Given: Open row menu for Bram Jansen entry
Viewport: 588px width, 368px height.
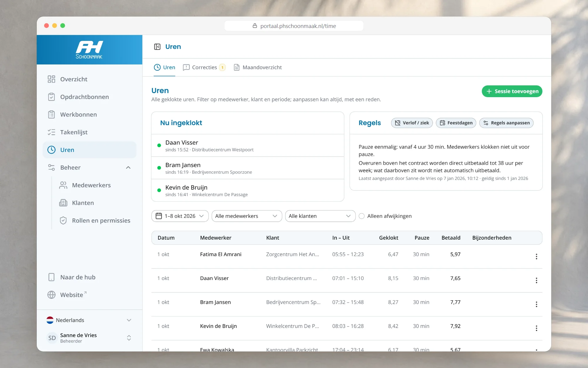Looking at the screenshot, I should (x=536, y=304).
